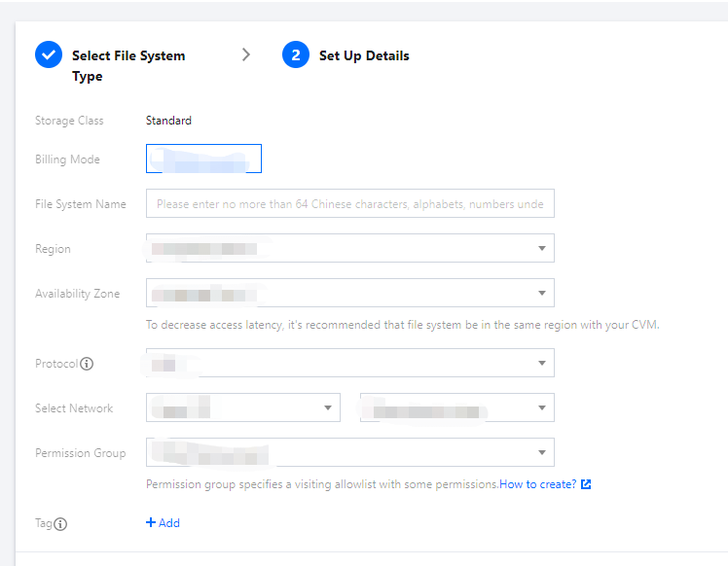
Task: Open the How to create? link
Action: pyautogui.click(x=537, y=484)
